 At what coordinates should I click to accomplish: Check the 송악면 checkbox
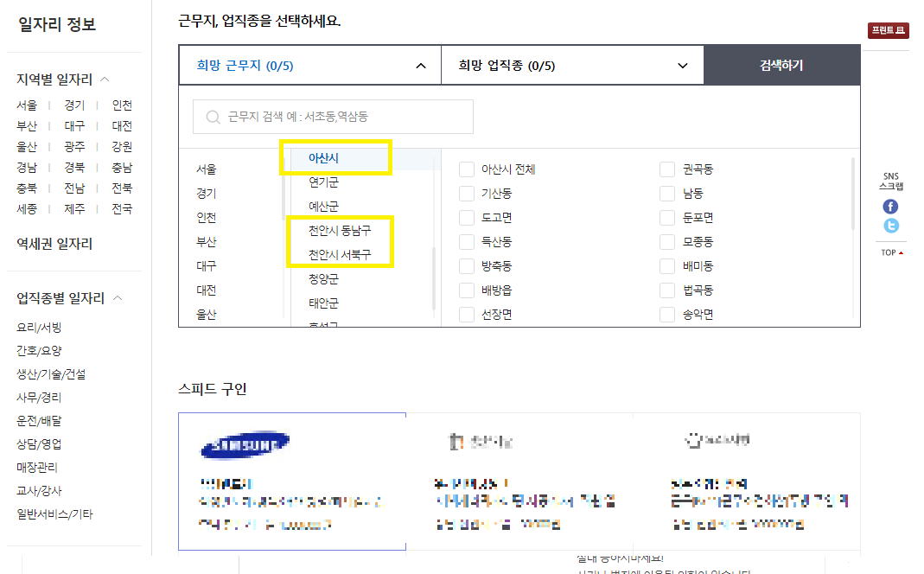point(667,315)
